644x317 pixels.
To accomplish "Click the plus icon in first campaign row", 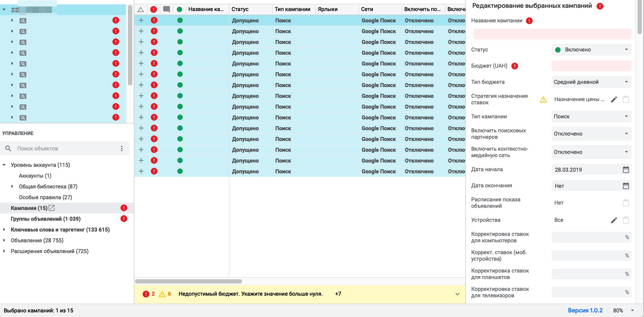I will click(141, 20).
